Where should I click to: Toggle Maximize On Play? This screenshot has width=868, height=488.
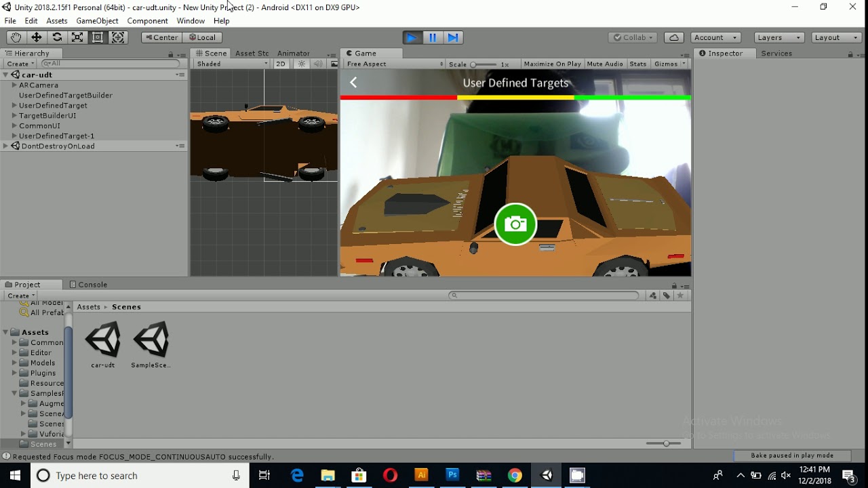pyautogui.click(x=552, y=64)
